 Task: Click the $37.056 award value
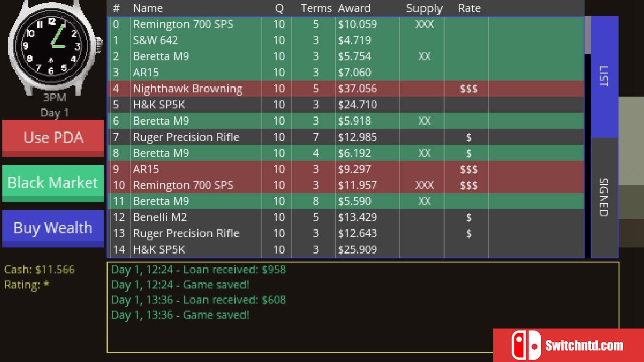click(357, 89)
